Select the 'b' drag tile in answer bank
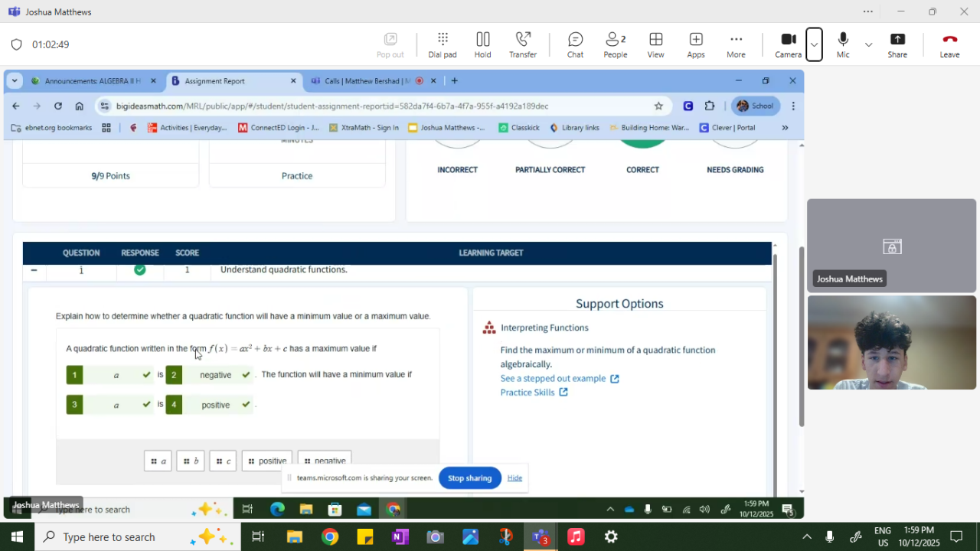 (191, 461)
